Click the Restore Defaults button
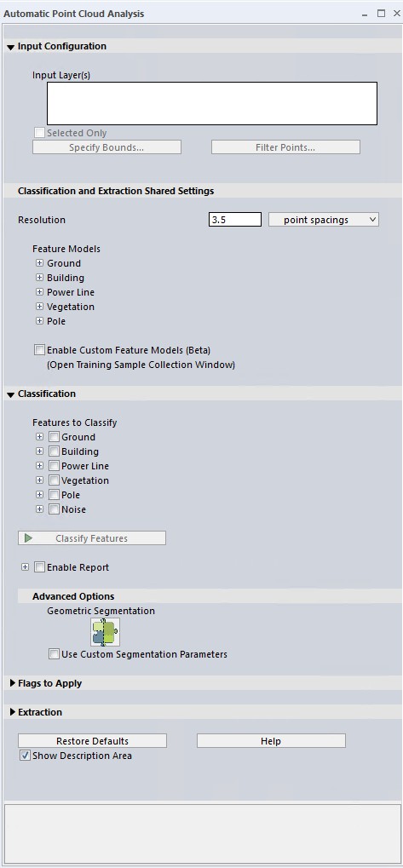The width and height of the screenshot is (403, 868). (x=93, y=741)
